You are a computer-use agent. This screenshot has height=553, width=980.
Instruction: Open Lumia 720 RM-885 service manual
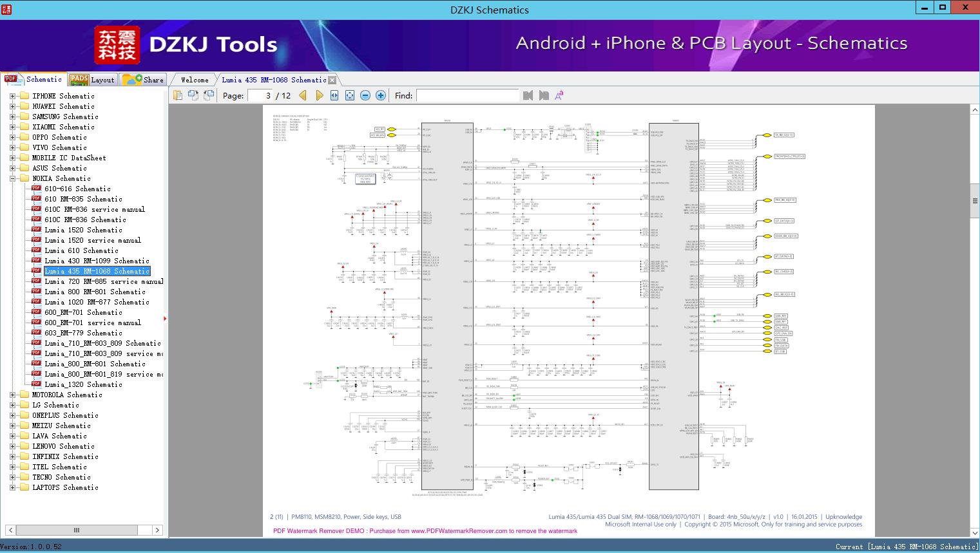(x=104, y=281)
